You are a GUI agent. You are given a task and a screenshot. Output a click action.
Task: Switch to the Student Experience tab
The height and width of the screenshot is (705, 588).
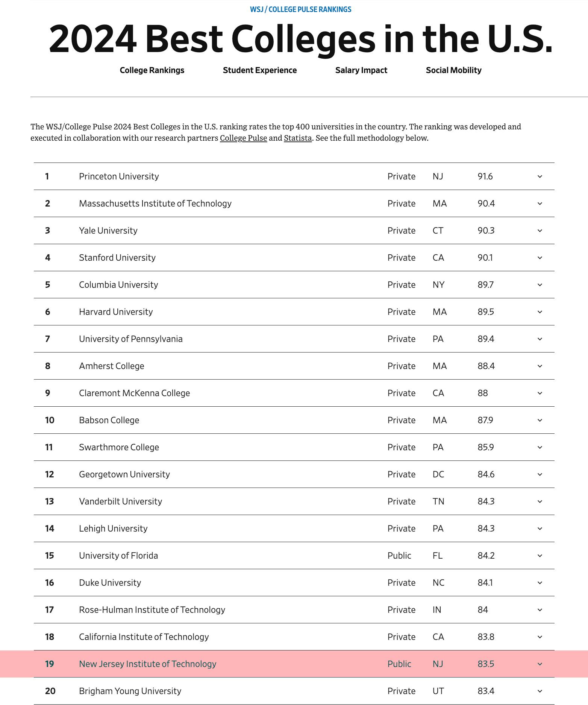tap(259, 70)
